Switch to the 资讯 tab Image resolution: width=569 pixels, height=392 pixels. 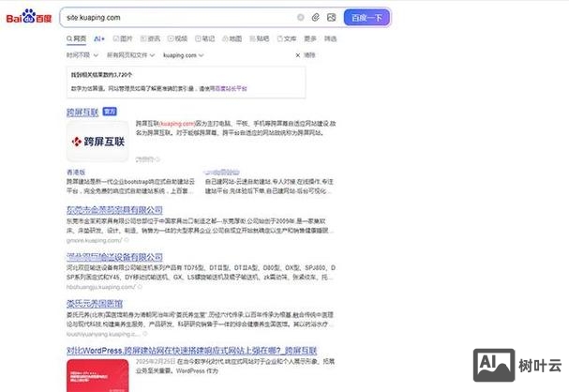point(150,38)
